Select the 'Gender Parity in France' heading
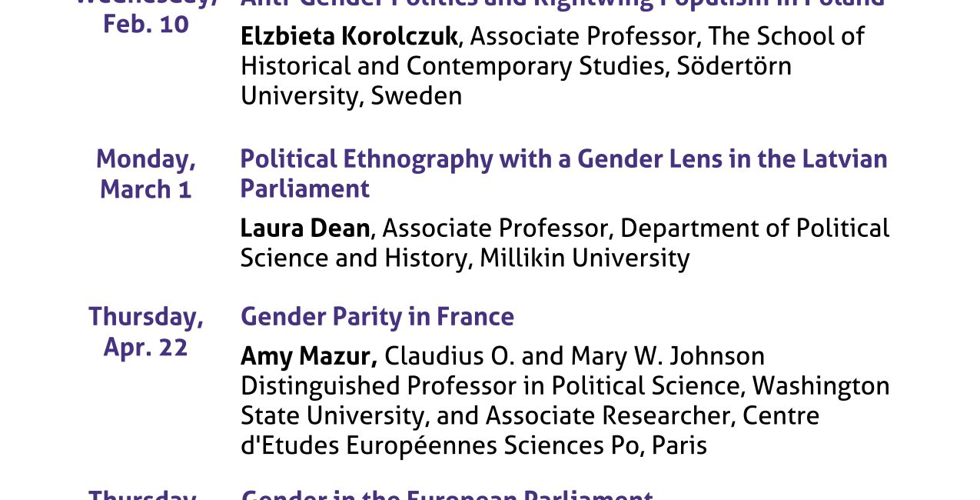The width and height of the screenshot is (980, 500). click(377, 317)
